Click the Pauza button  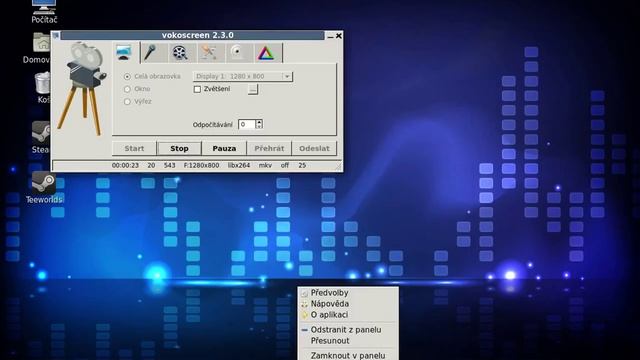[x=224, y=148]
